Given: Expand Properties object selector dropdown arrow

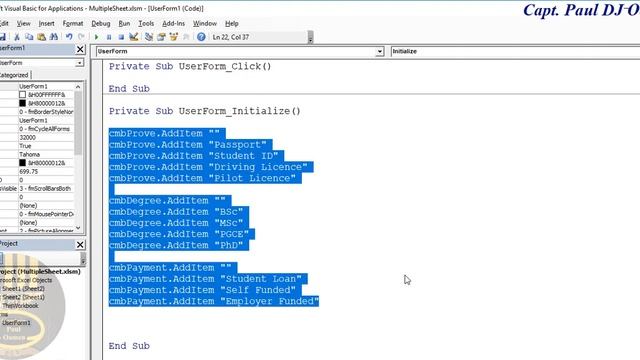Looking at the screenshot, I should 80,63.
